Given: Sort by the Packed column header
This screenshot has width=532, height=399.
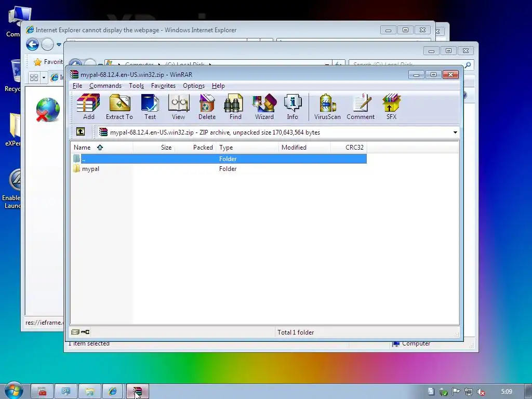Looking at the screenshot, I should 195,147.
